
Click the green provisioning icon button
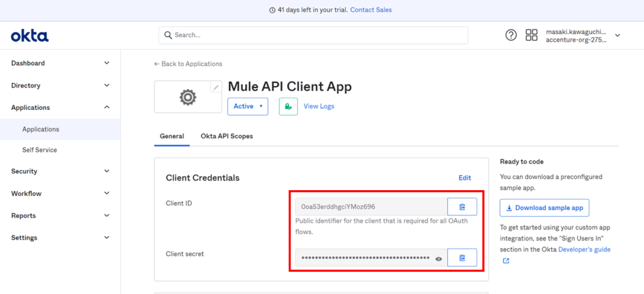288,106
